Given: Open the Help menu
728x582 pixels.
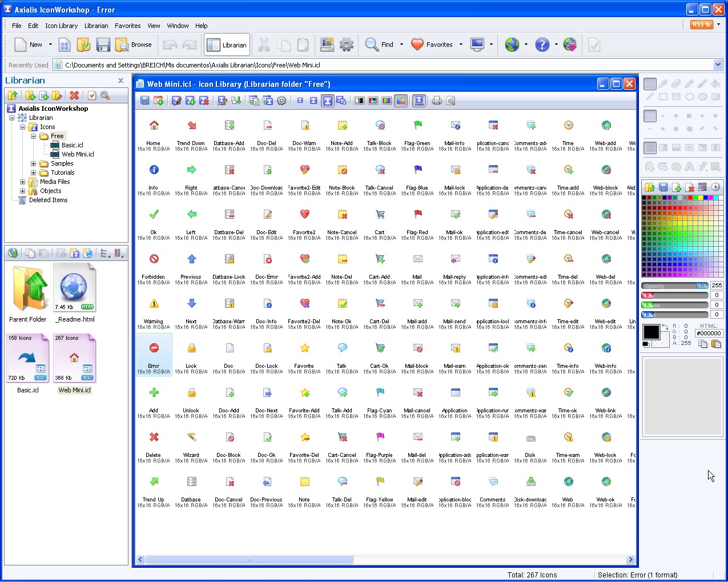Looking at the screenshot, I should pos(201,26).
